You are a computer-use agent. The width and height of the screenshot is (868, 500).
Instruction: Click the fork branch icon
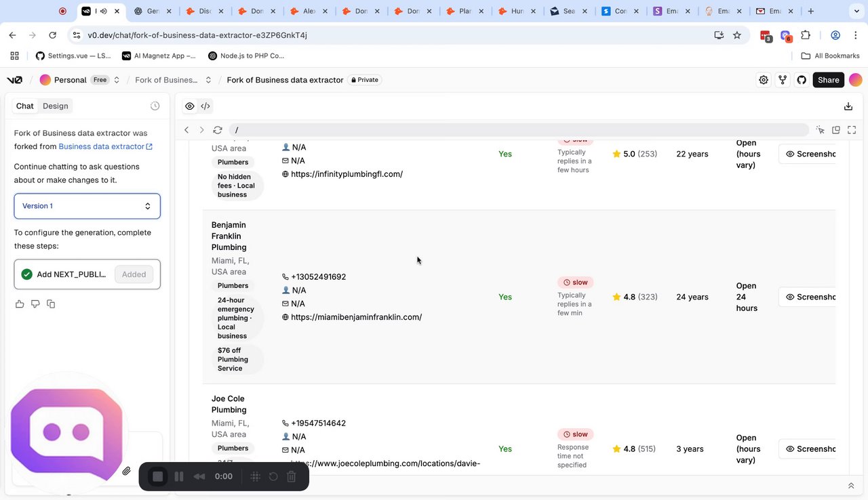(x=783, y=80)
